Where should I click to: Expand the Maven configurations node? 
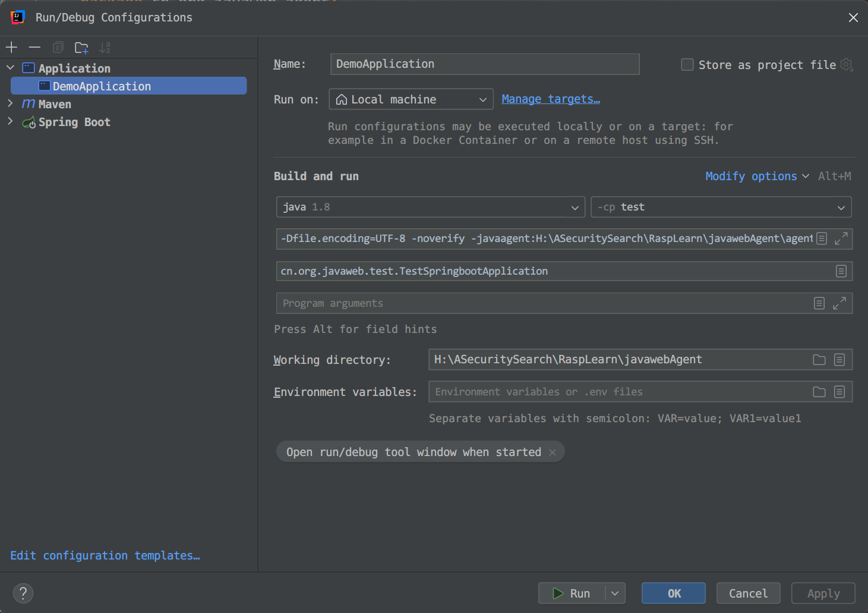tap(10, 103)
